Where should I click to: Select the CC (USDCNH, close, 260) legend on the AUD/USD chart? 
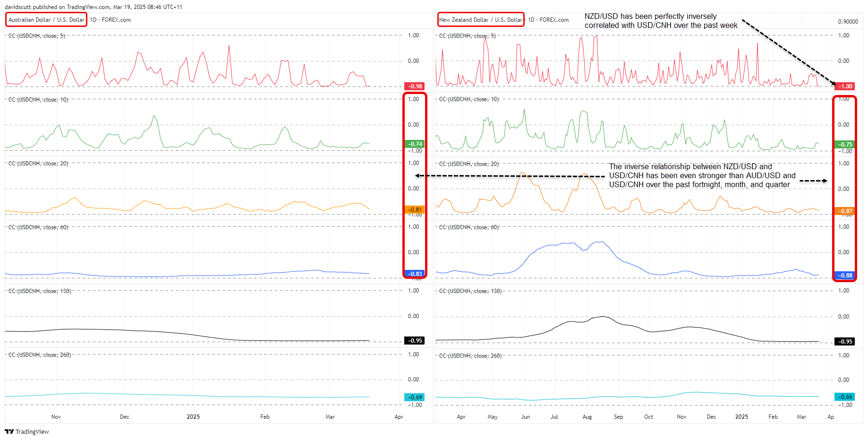[x=40, y=355]
